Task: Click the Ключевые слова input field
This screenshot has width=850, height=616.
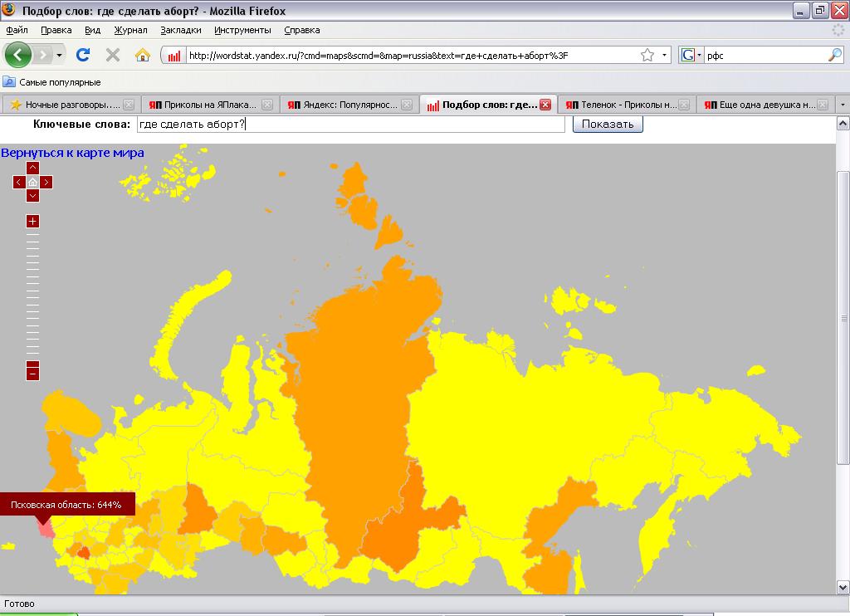Action: (x=351, y=125)
